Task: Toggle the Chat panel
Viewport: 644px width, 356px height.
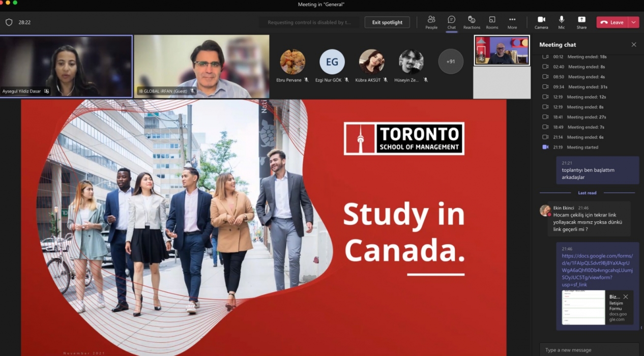Action: tap(452, 22)
